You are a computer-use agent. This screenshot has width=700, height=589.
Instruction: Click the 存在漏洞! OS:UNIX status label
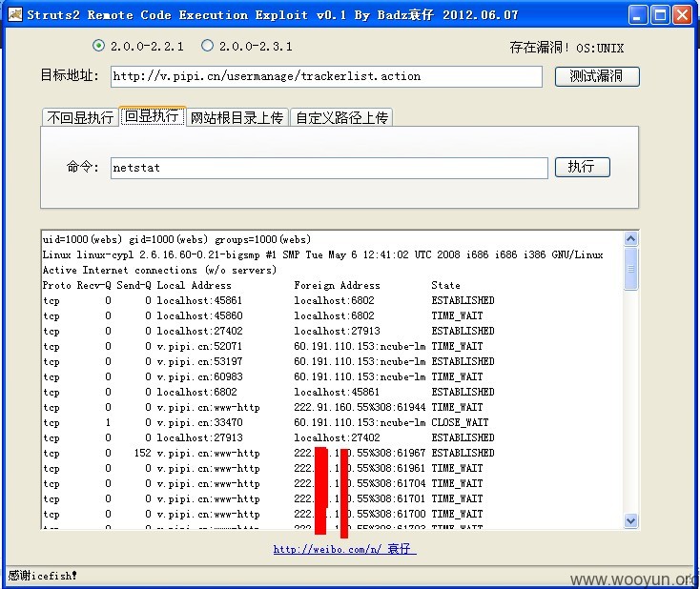[x=567, y=48]
